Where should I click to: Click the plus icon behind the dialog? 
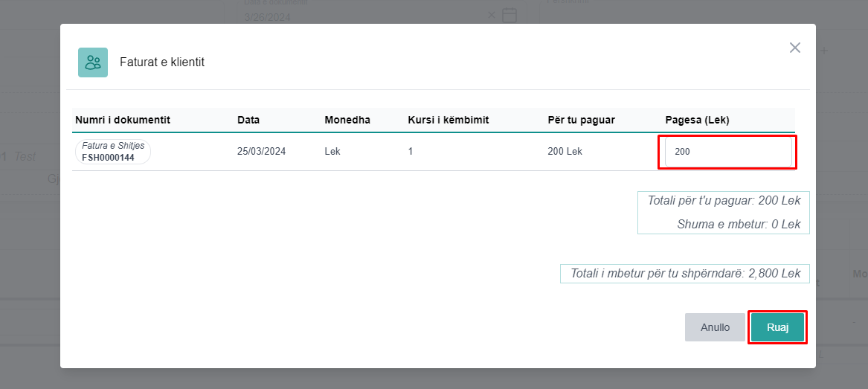824,51
